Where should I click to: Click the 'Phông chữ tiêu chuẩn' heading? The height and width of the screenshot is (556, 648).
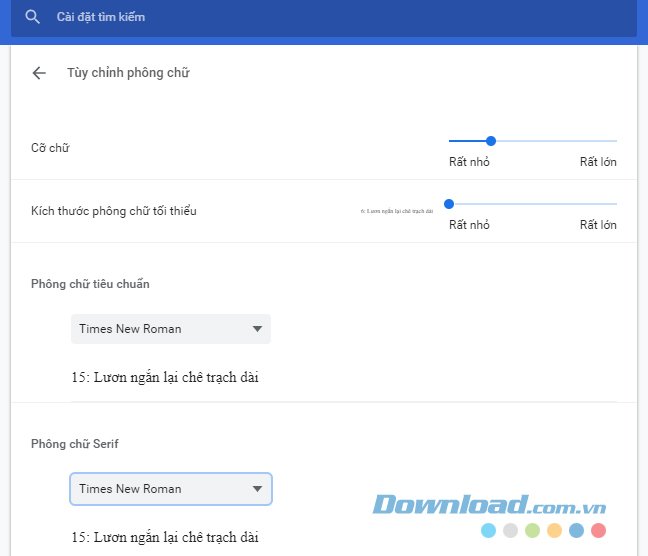(90, 284)
